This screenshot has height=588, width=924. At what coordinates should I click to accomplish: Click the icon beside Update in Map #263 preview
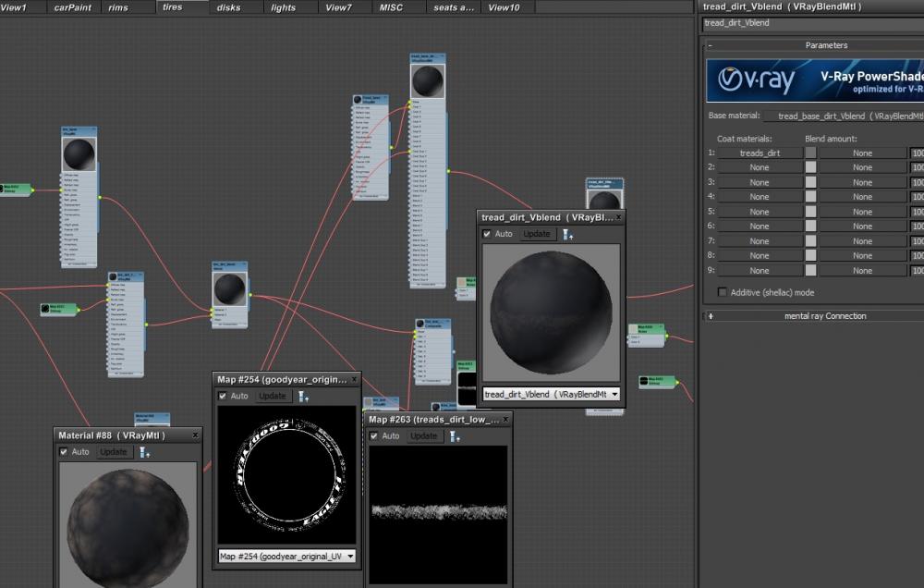click(454, 436)
